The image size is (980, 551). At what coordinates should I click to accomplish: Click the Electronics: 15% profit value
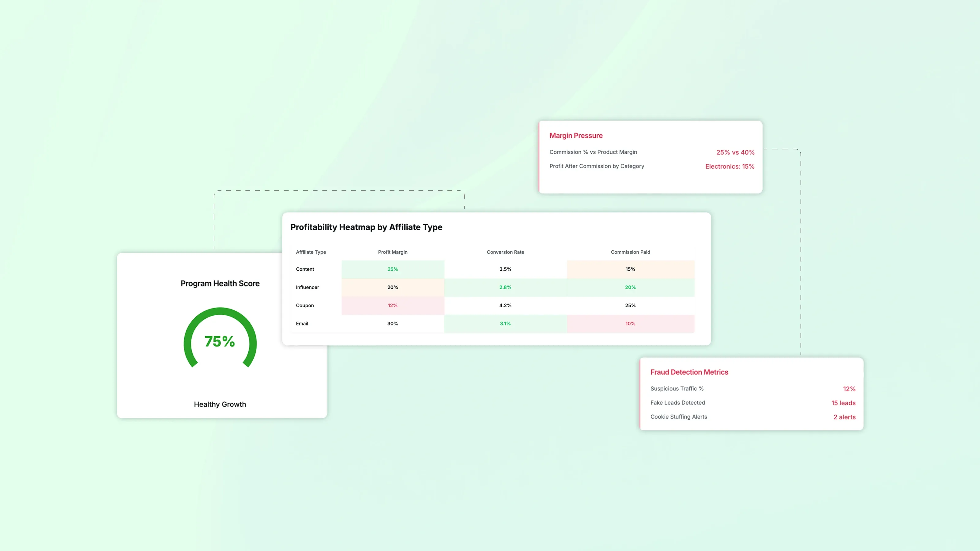tap(729, 167)
